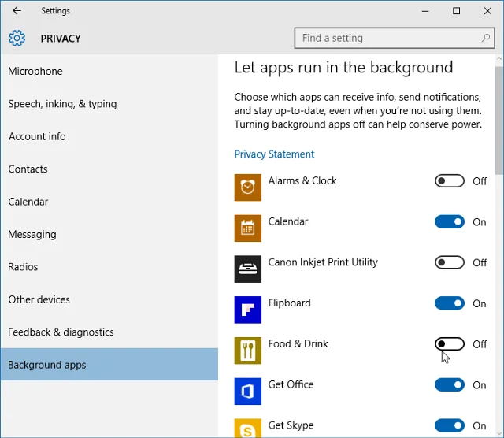Click the back arrow in Settings
Viewport: 504px width, 438px height.
[17, 10]
